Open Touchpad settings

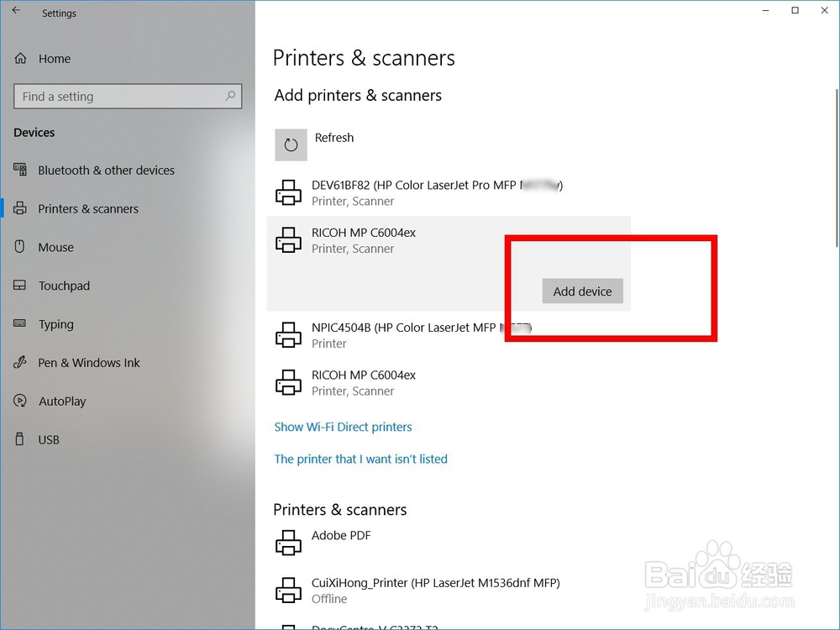tap(64, 286)
